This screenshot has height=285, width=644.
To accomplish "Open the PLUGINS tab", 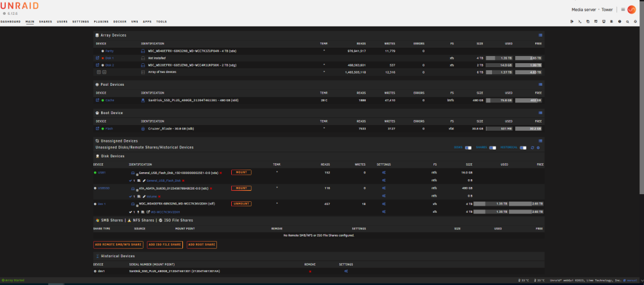I will pyautogui.click(x=101, y=21).
